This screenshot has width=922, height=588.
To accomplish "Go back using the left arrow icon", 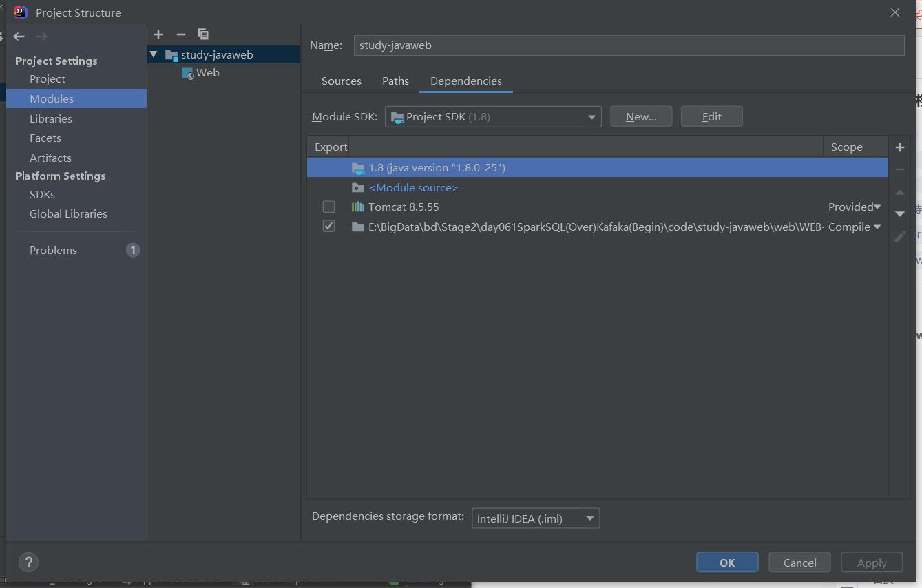I will pos(19,36).
